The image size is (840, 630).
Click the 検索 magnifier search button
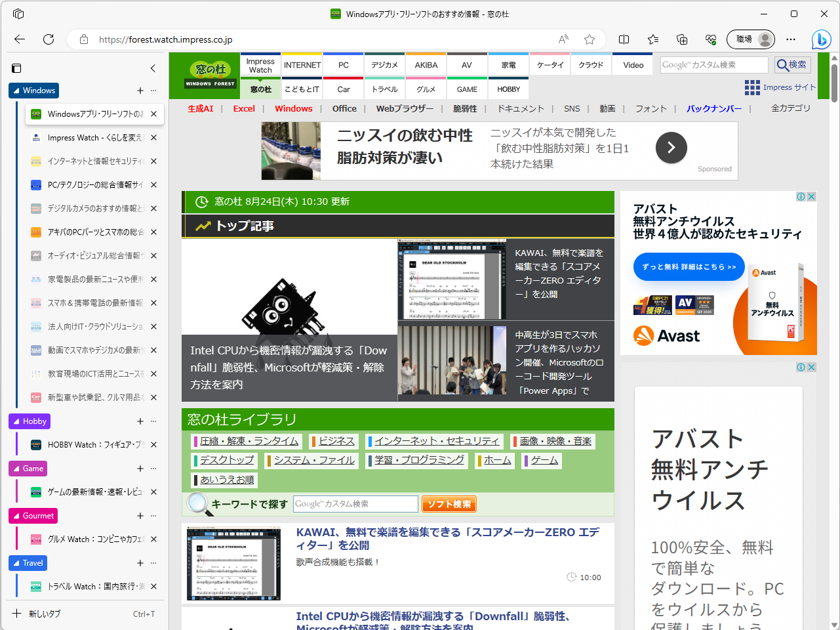[791, 64]
